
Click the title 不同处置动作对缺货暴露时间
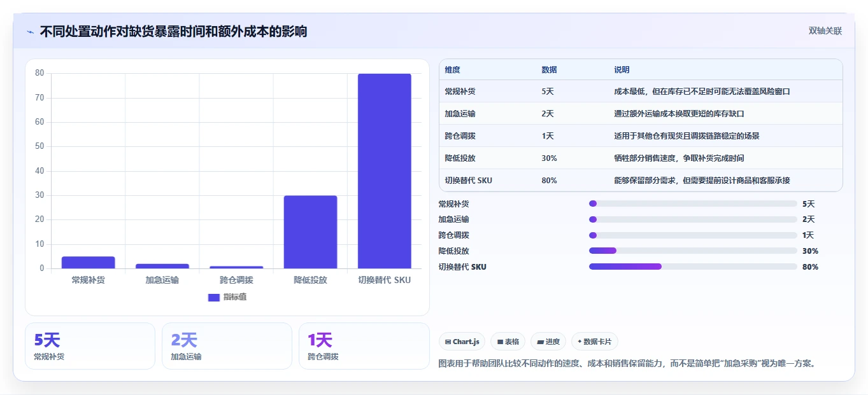(173, 31)
